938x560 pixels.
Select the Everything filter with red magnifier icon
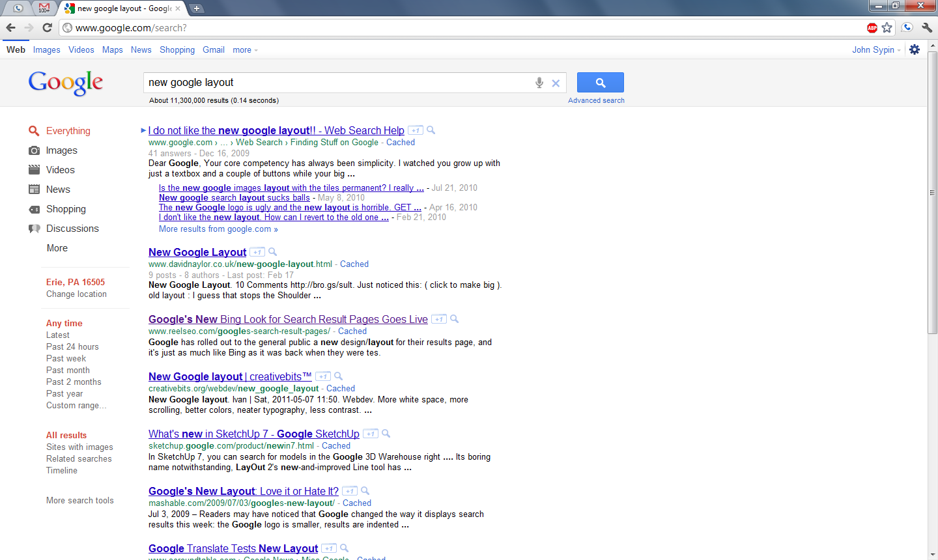34,130
